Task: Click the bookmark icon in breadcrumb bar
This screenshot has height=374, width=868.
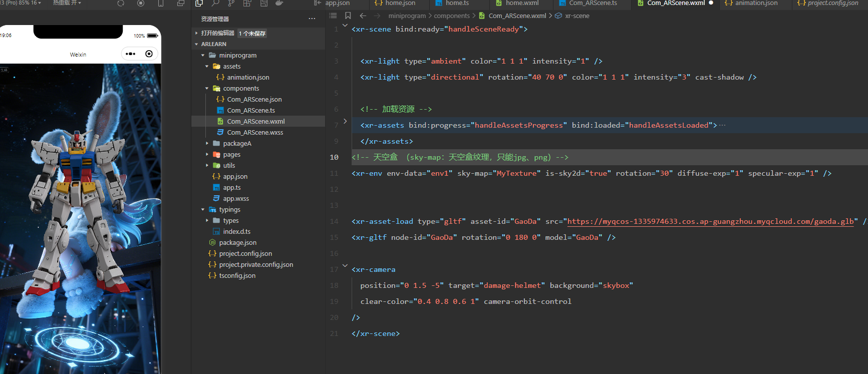Action: [348, 16]
